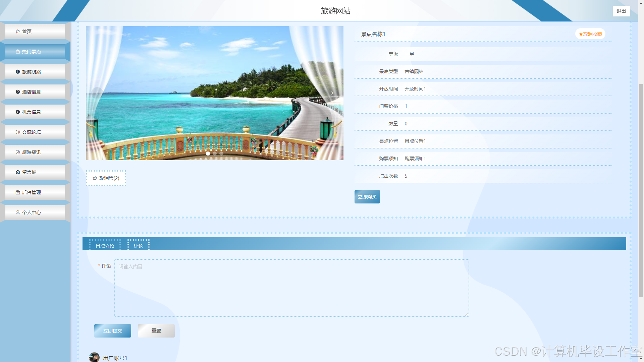This screenshot has width=644, height=362.
Task: Click the icon beside 旅游线路
Action: [18, 72]
